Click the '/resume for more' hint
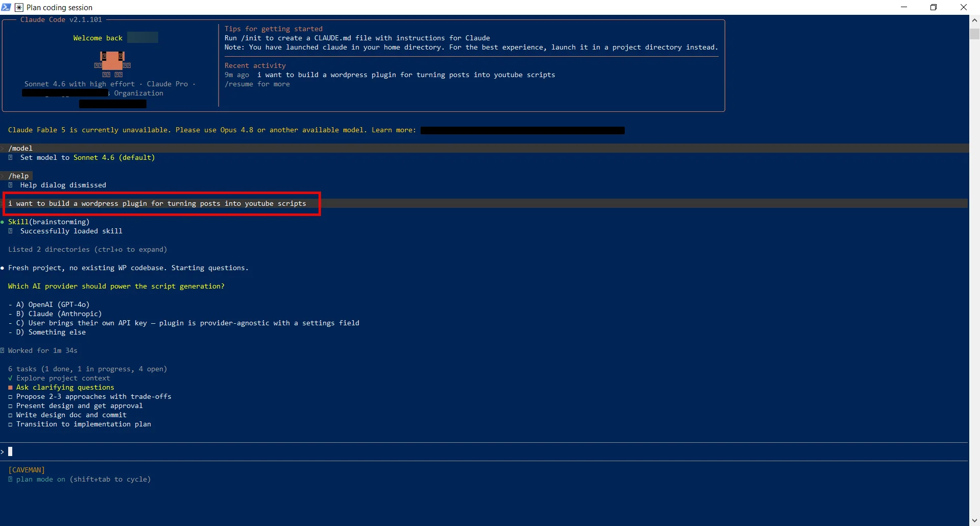Viewport: 980px width, 526px height. pyautogui.click(x=257, y=84)
